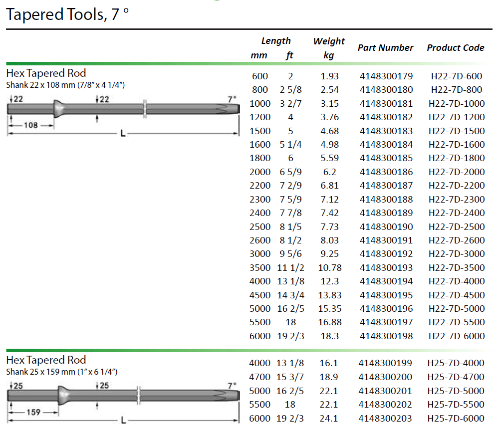
Task: Click part number 4148300203
Action: click(386, 419)
